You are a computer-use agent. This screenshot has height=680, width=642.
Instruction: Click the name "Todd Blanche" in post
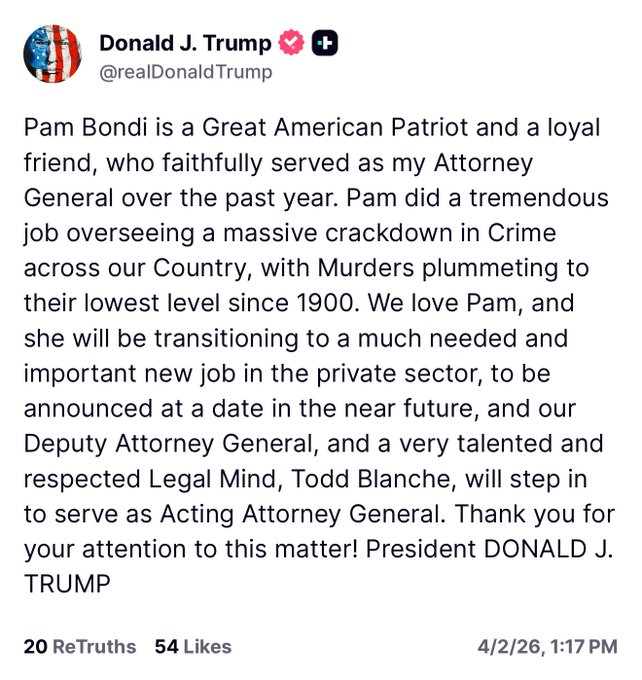coord(373,479)
